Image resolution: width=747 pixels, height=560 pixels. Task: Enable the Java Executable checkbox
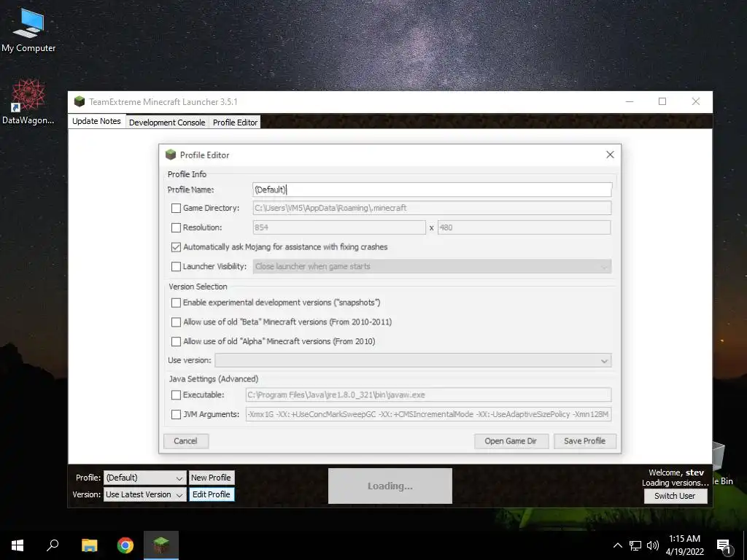point(176,394)
